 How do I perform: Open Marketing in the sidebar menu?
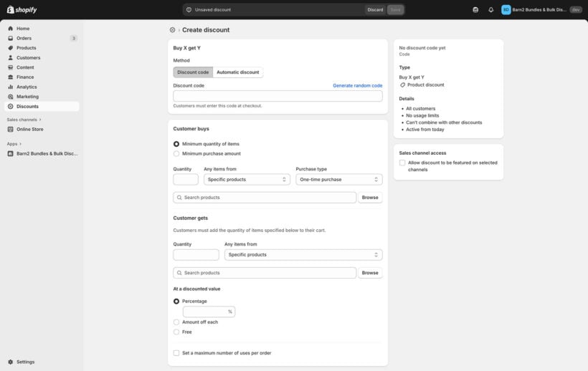[27, 97]
